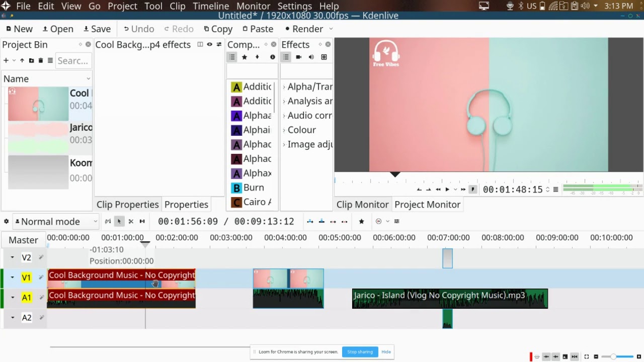This screenshot has height=362, width=644.
Task: Fast forward the monitor playback
Action: [463, 190]
